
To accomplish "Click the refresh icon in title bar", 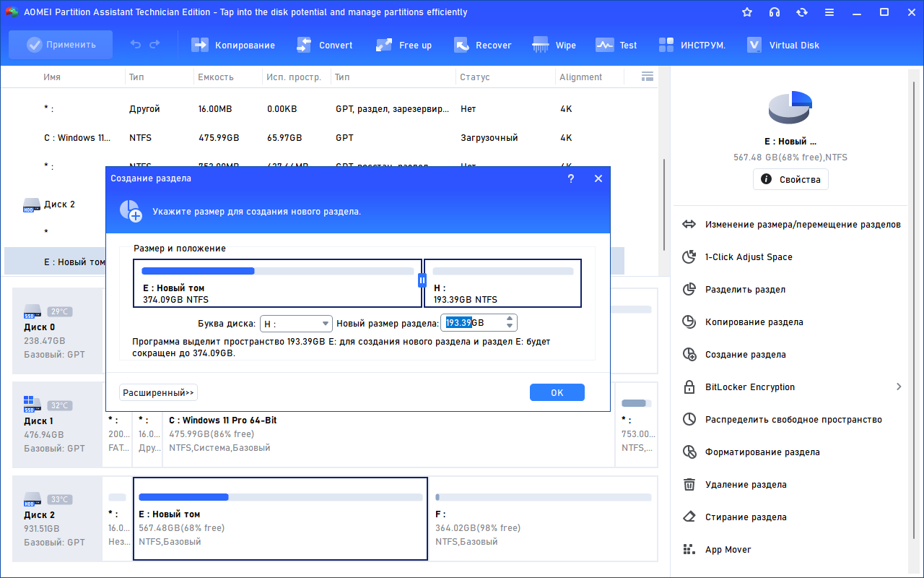I will [x=801, y=12].
